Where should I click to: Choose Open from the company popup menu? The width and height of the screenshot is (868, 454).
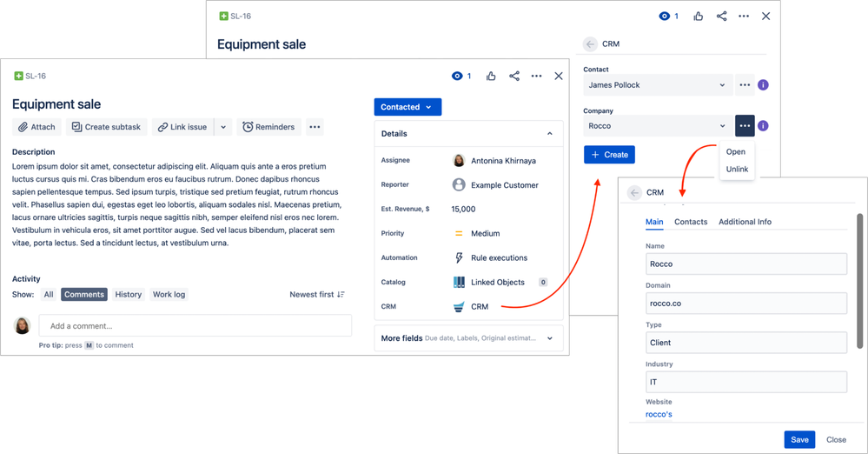pos(736,152)
